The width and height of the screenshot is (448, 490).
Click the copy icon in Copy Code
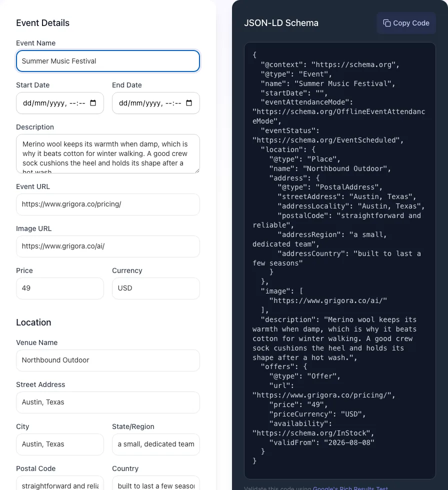tap(387, 23)
